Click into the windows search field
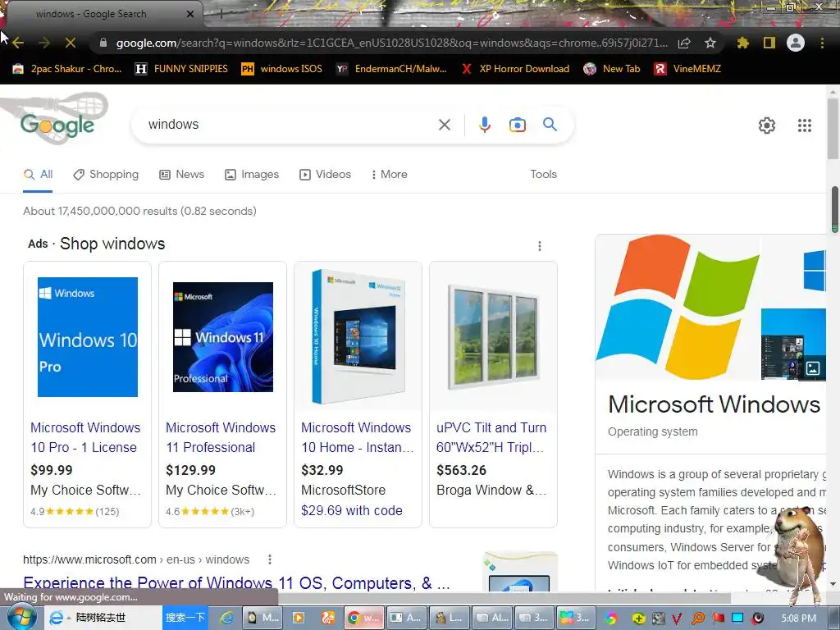Screen dimensions: 840x630 click(x=290, y=125)
